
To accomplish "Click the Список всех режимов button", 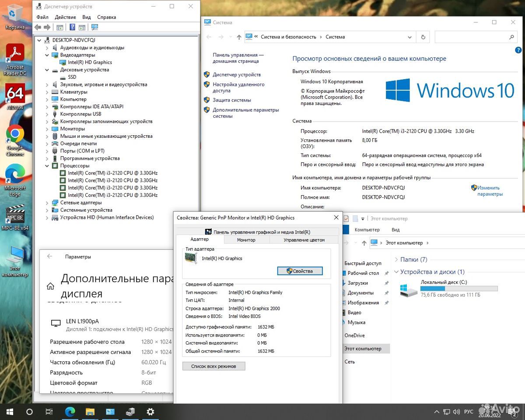I will [x=214, y=366].
